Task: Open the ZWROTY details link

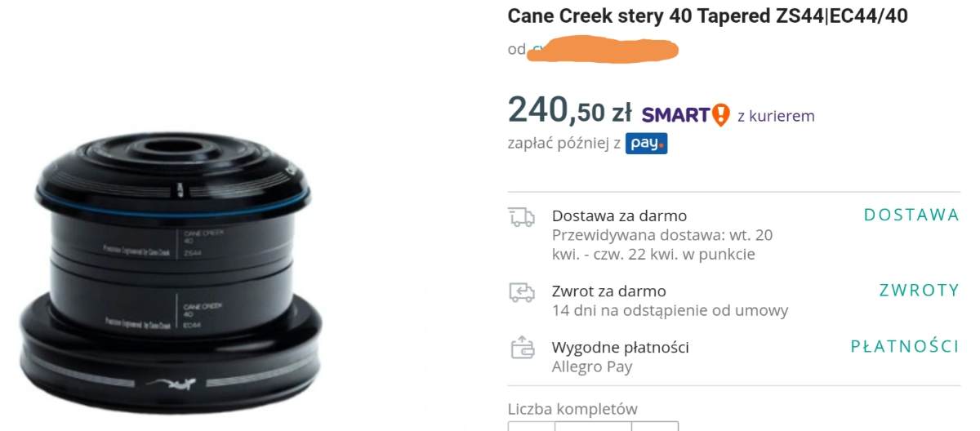Action: point(919,291)
